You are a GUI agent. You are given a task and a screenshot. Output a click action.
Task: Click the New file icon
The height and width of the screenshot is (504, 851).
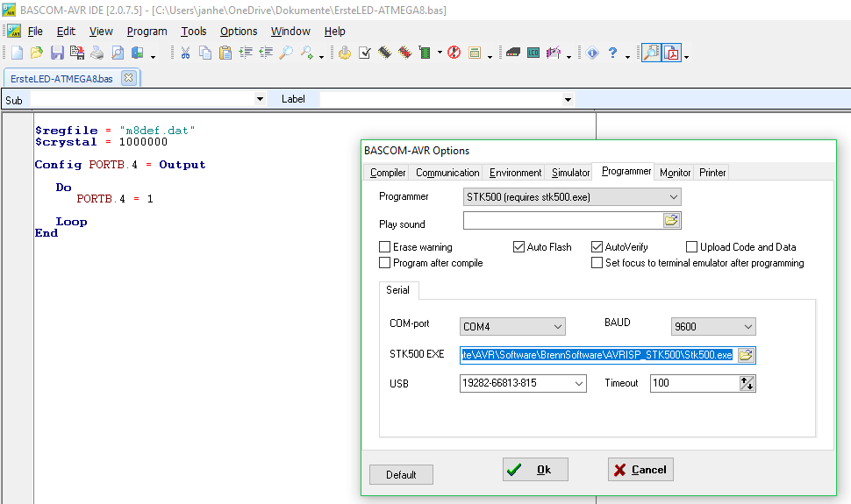click(x=18, y=53)
